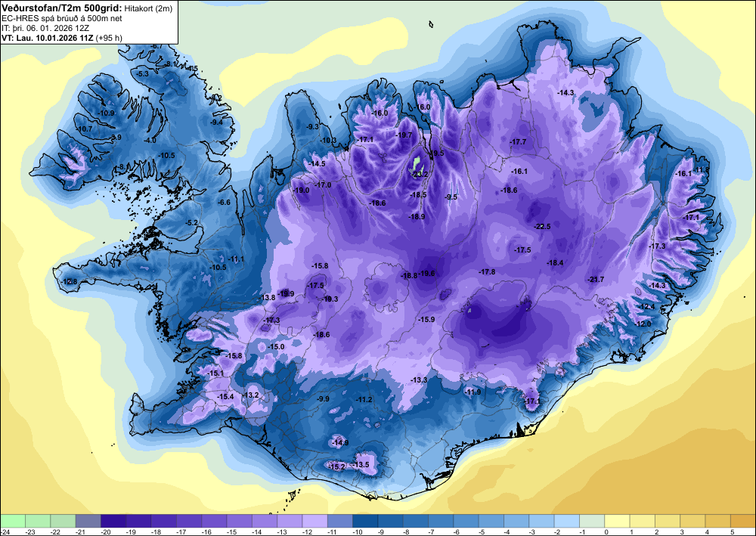Click the -14.5 temperature value
This screenshot has width=756, height=536.
(x=318, y=163)
